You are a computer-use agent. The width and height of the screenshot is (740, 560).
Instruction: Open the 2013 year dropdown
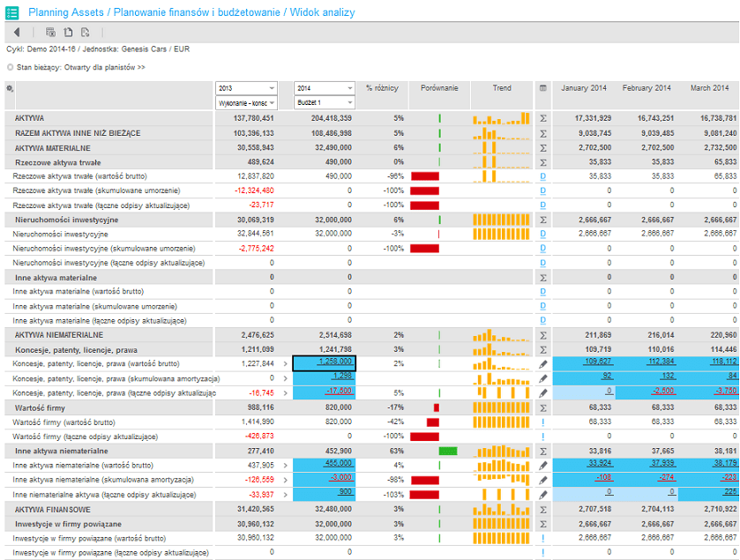[246, 88]
